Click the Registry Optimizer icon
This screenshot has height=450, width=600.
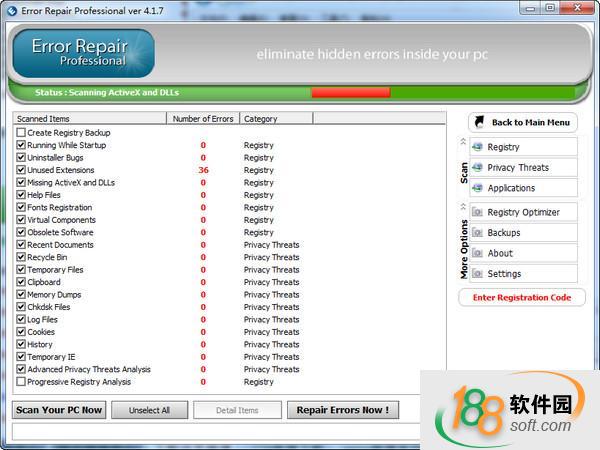coord(477,212)
